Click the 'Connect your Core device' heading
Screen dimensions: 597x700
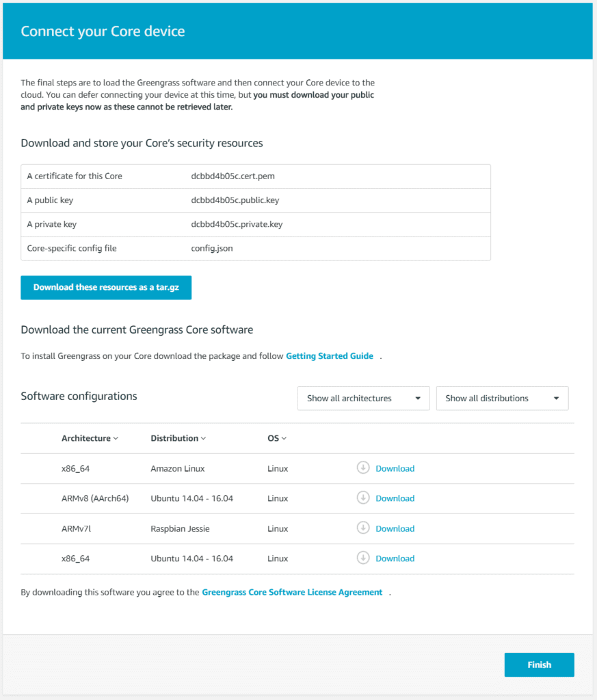tap(103, 31)
